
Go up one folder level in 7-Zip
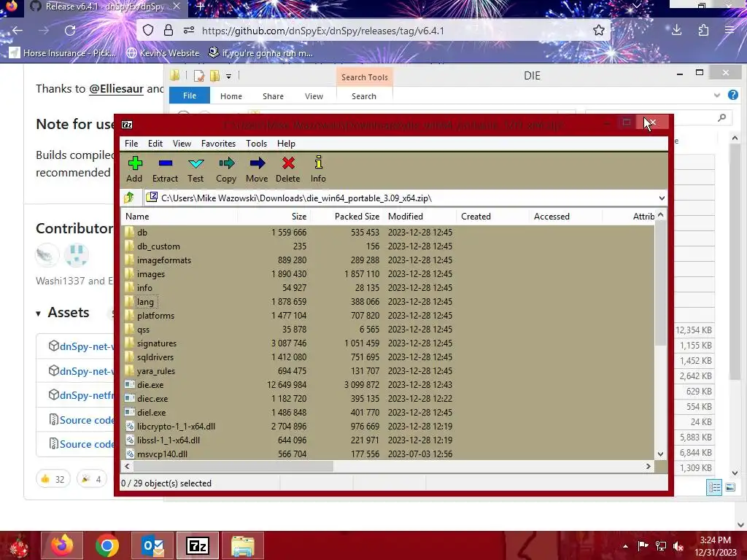pos(129,198)
